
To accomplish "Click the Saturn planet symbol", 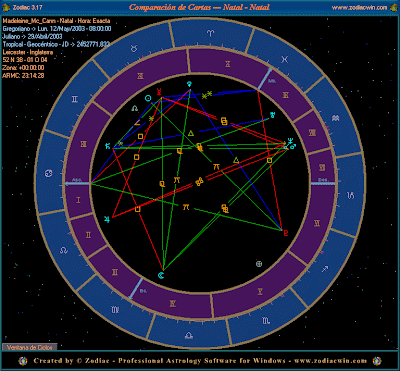I will click(107, 146).
